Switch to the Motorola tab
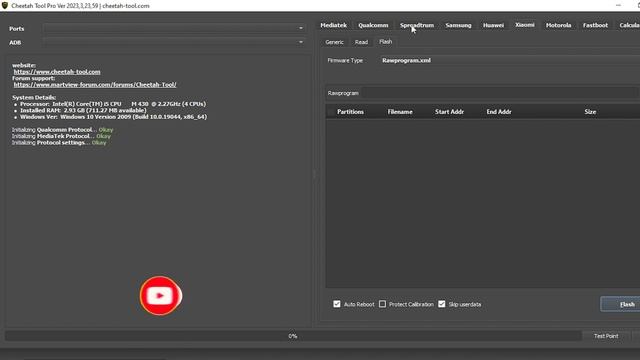640x360 pixels. (558, 25)
